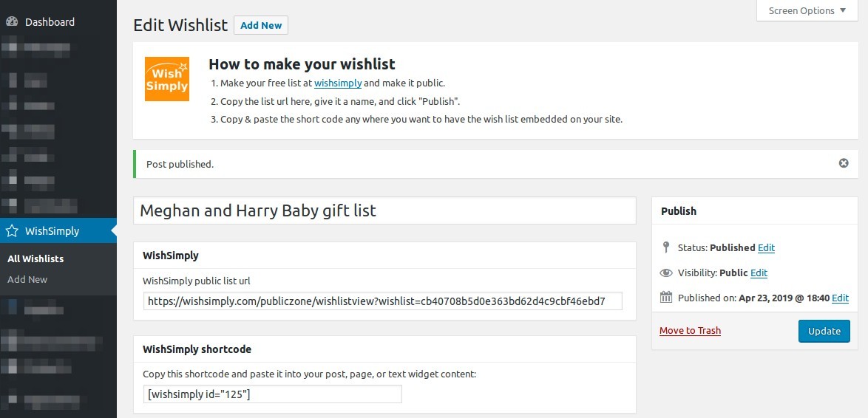The width and height of the screenshot is (868, 418).
Task: Edit the Published on date
Action: (840, 298)
